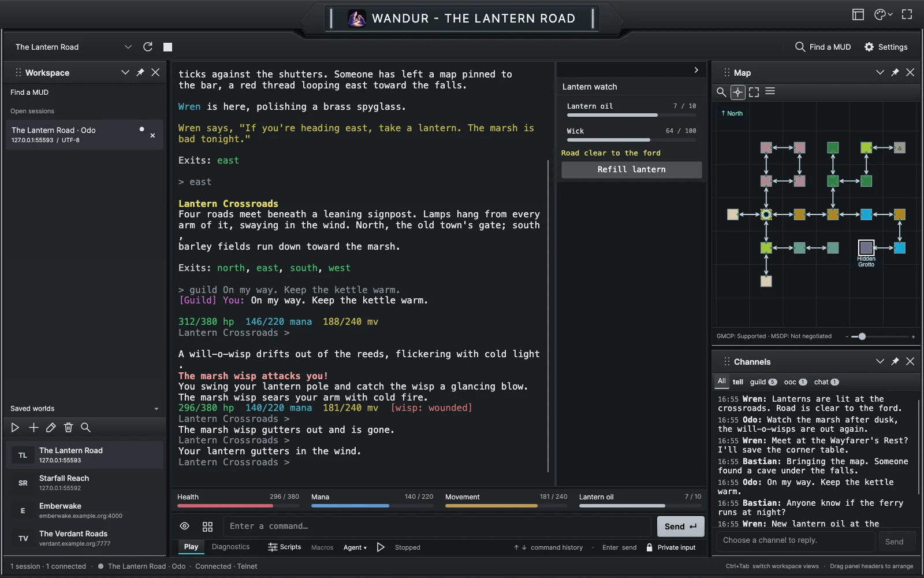Viewport: 924px width, 578px height.
Task: Connect to selected saved world (play icon)
Action: 16,428
